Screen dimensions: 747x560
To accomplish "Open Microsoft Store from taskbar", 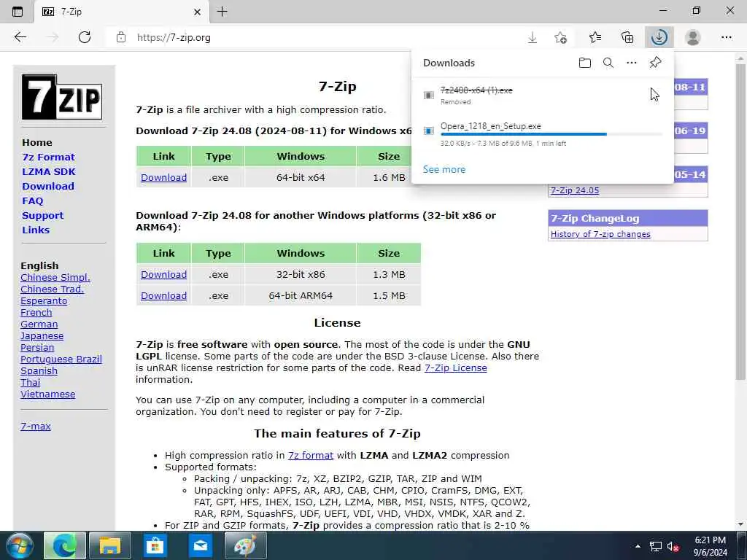I will pyautogui.click(x=155, y=545).
